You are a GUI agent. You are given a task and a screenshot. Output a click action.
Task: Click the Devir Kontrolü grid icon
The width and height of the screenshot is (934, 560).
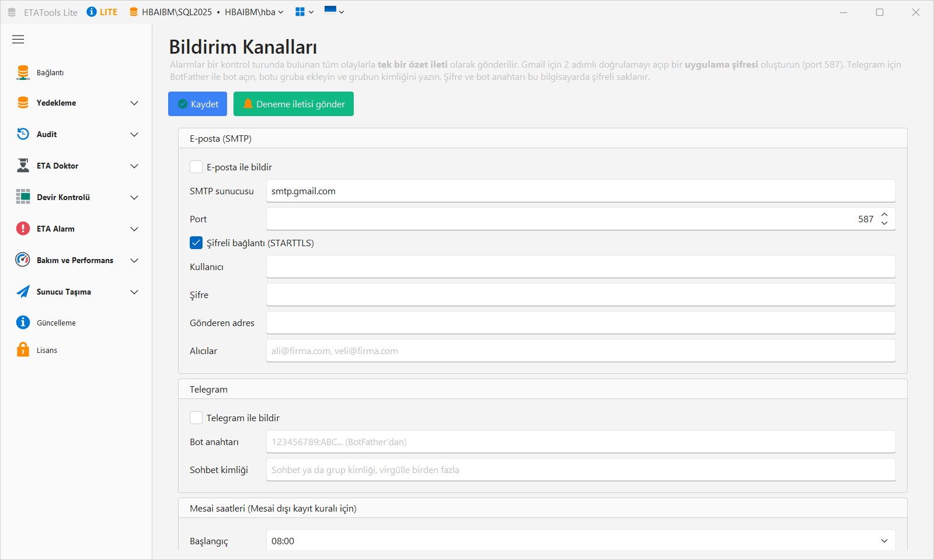pos(23,197)
